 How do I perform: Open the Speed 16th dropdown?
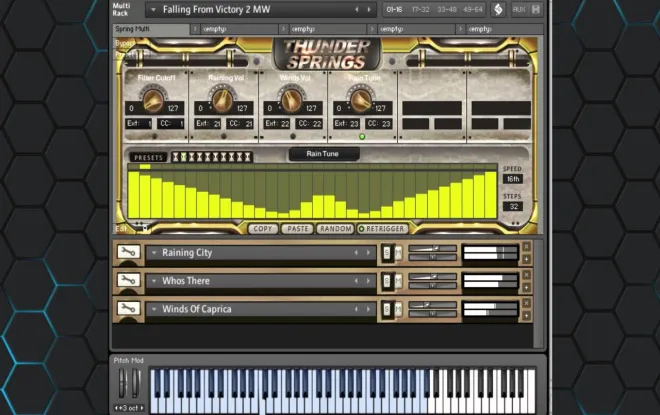[513, 179]
